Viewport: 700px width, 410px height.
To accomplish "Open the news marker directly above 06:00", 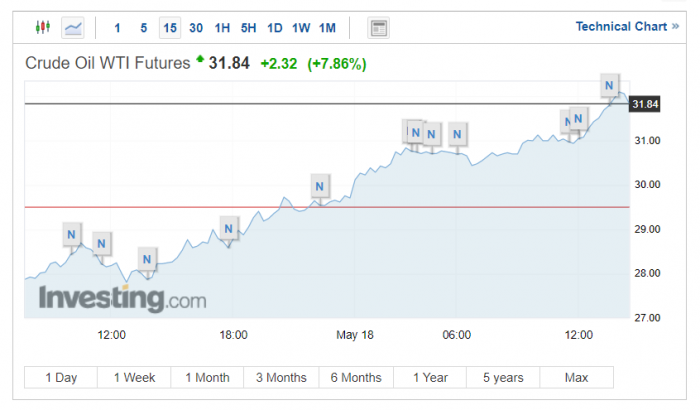I will point(457,133).
